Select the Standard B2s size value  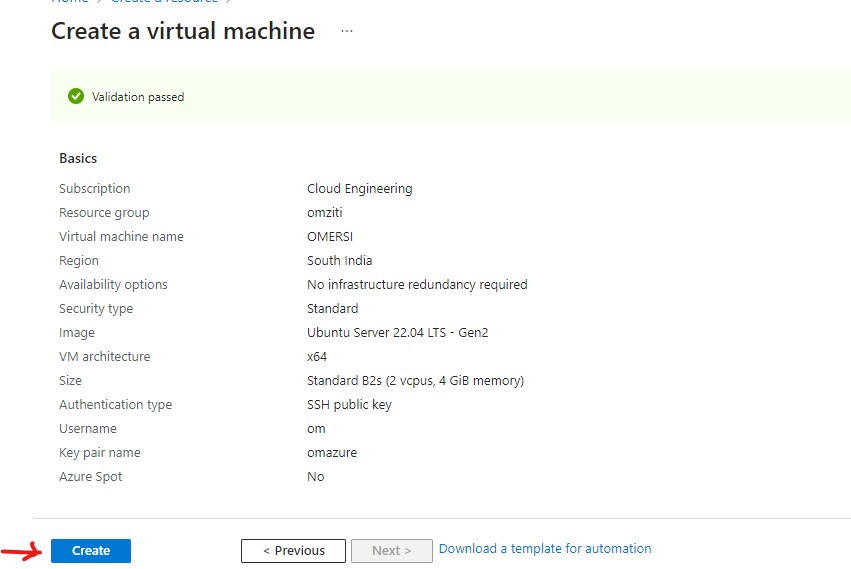(415, 381)
